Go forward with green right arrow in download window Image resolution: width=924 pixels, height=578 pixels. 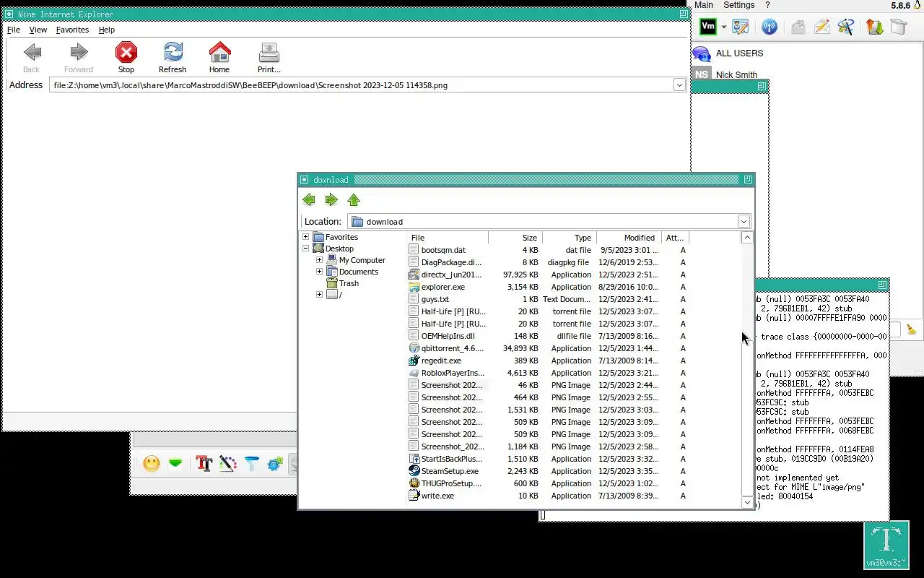331,200
